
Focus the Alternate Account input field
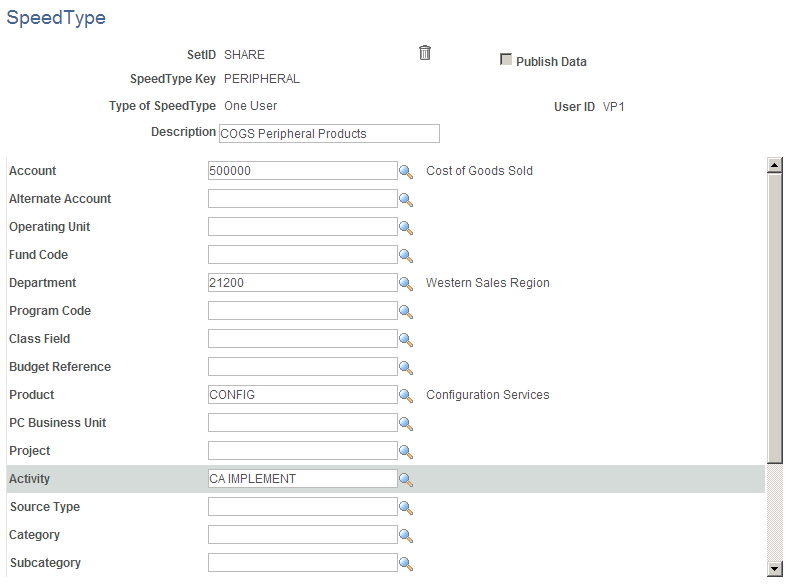(302, 199)
